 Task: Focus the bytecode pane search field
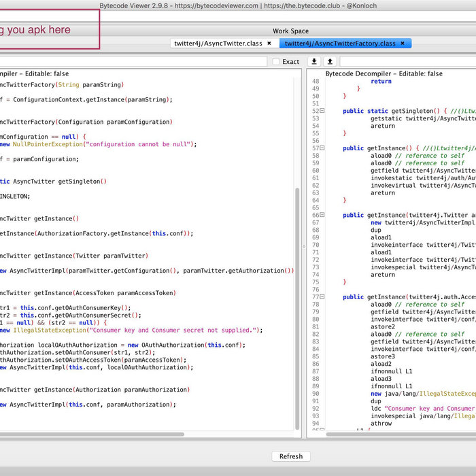408,62
